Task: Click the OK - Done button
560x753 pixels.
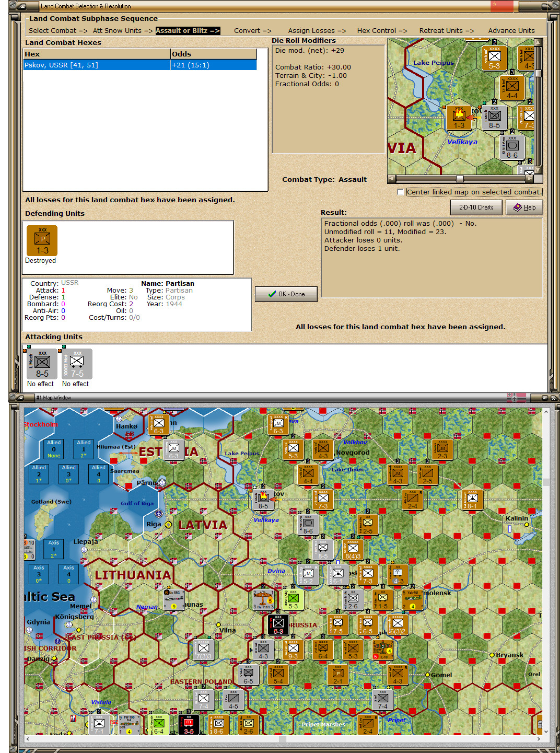Action: click(x=286, y=294)
